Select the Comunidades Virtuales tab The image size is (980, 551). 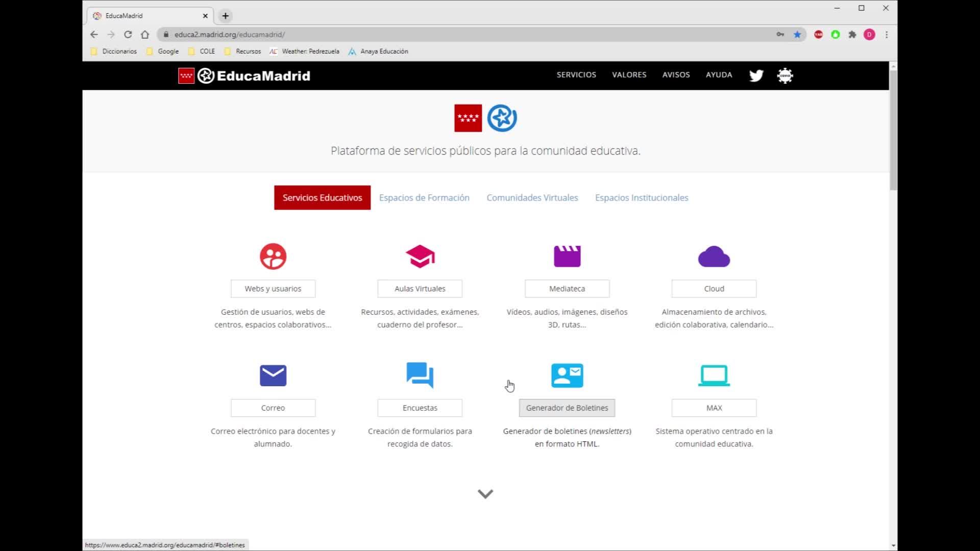pos(532,197)
